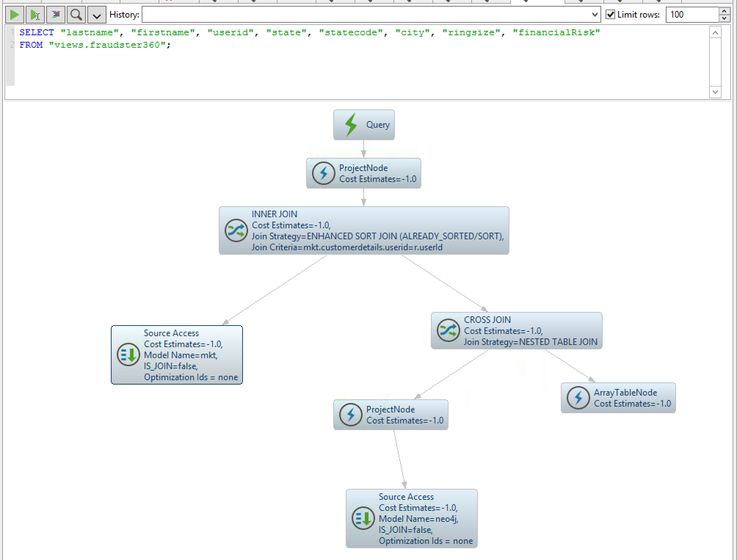The width and height of the screenshot is (737, 560).
Task: Click the CROSS JOIN node shuffle icon
Action: point(448,330)
